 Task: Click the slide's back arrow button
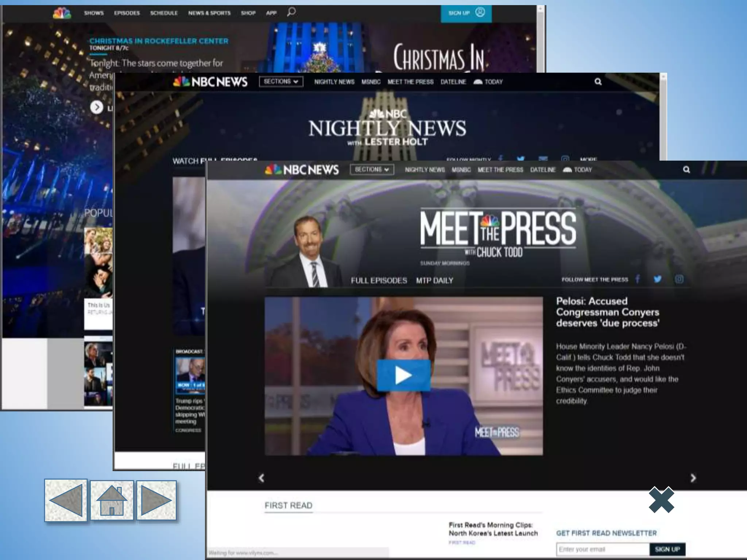[66, 500]
